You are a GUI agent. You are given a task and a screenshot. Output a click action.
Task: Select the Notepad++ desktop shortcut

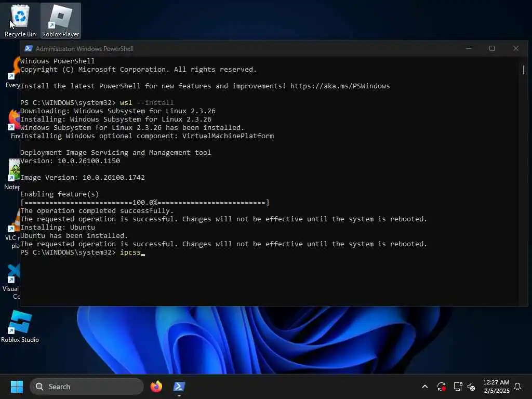[x=13, y=174]
